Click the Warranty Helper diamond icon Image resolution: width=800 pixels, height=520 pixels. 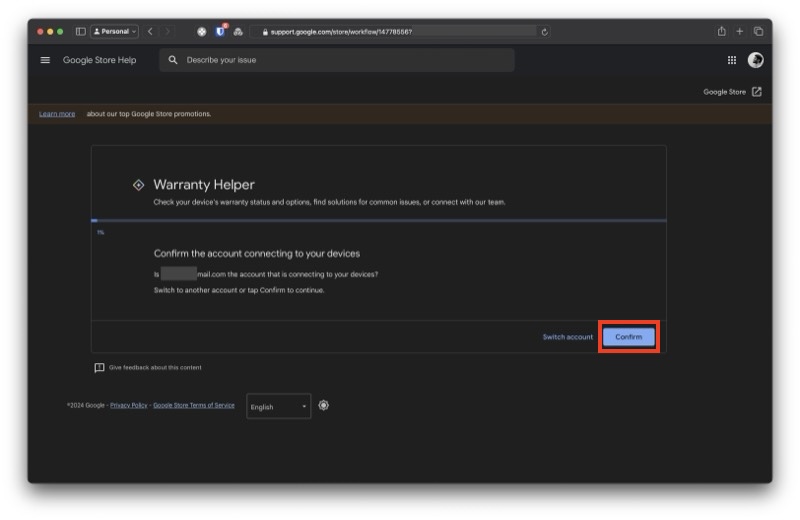pyautogui.click(x=138, y=185)
